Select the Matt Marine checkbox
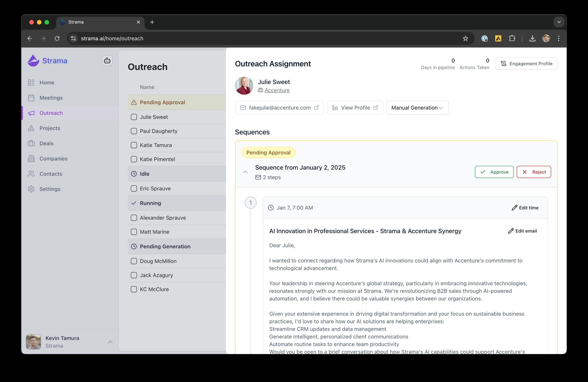The width and height of the screenshot is (588, 382). click(x=134, y=232)
